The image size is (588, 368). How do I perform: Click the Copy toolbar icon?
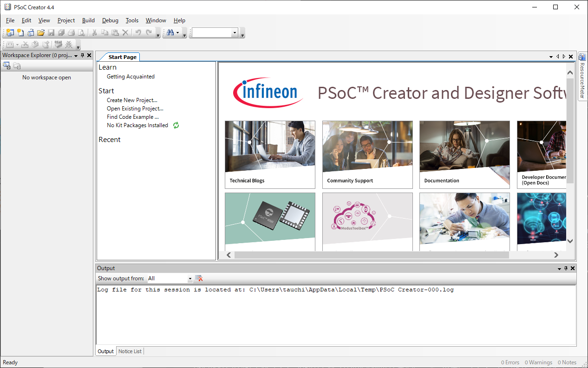[105, 32]
